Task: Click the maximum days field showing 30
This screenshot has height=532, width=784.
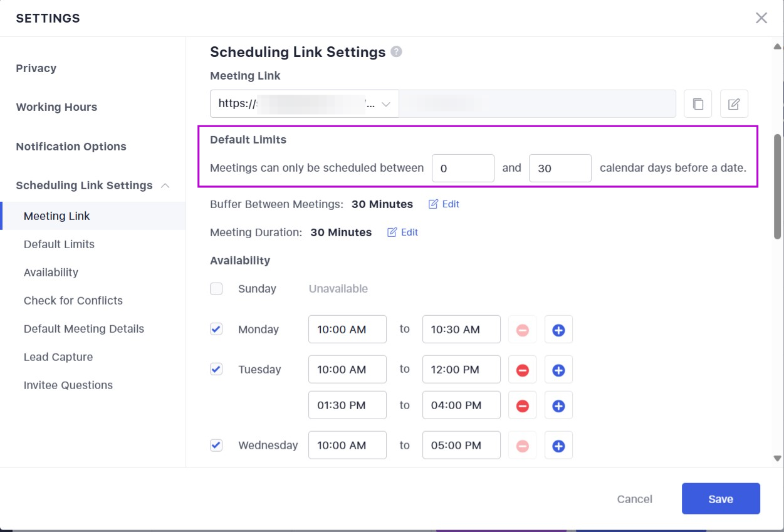Action: (x=560, y=169)
